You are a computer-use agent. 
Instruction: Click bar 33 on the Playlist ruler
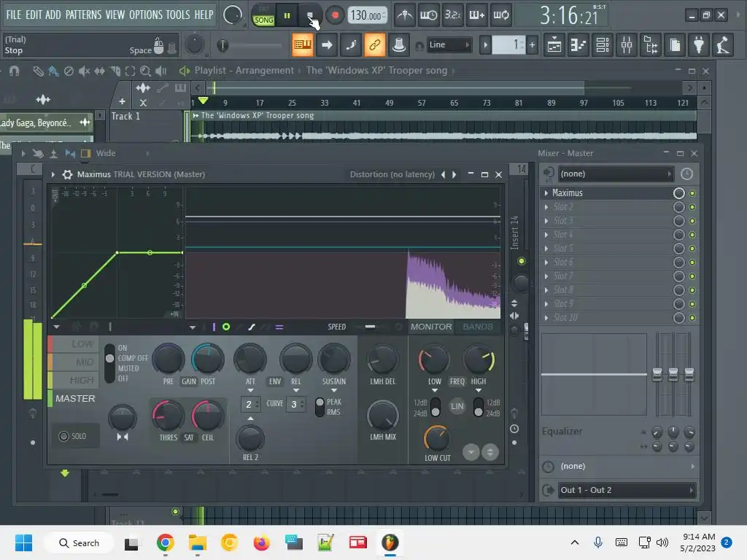click(325, 103)
